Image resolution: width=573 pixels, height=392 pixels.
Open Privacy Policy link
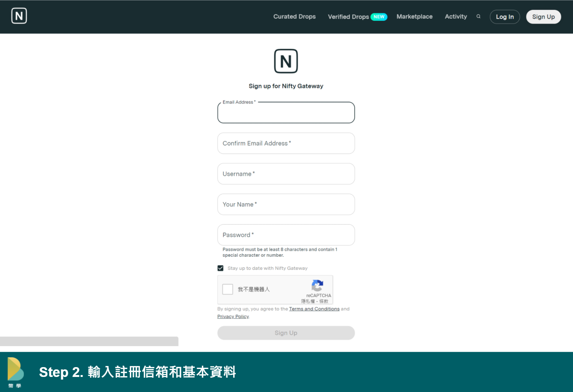(x=233, y=316)
